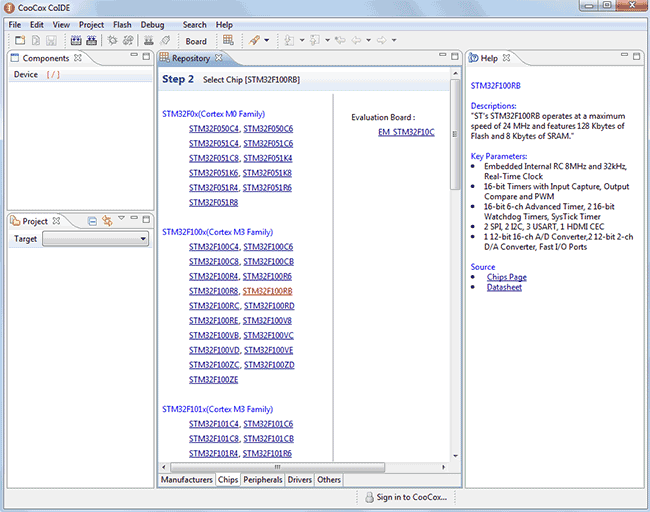Open the Flash menu
This screenshot has height=512, width=650.
coord(122,24)
